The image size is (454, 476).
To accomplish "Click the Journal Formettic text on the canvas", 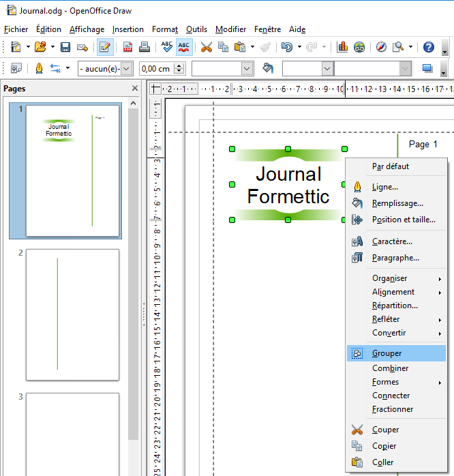I will pos(288,185).
